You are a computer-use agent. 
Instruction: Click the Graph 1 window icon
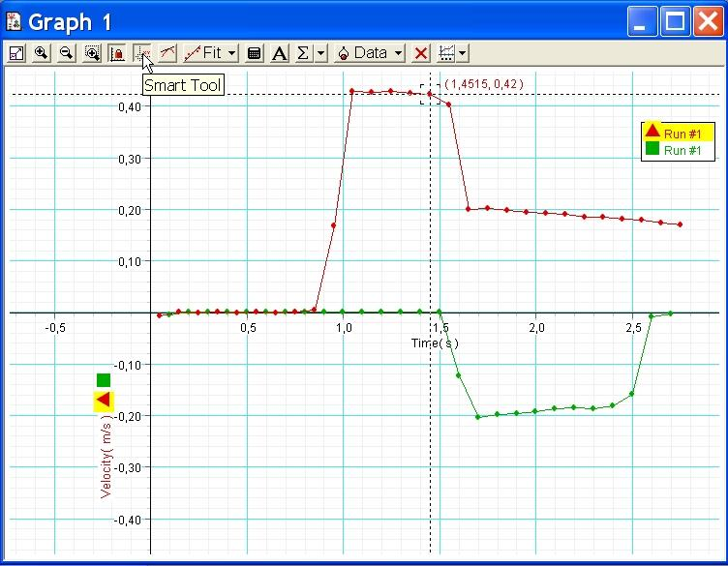(x=14, y=21)
